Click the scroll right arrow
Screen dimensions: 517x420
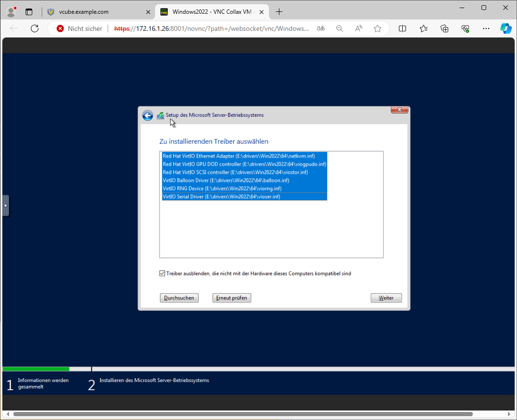point(509,414)
